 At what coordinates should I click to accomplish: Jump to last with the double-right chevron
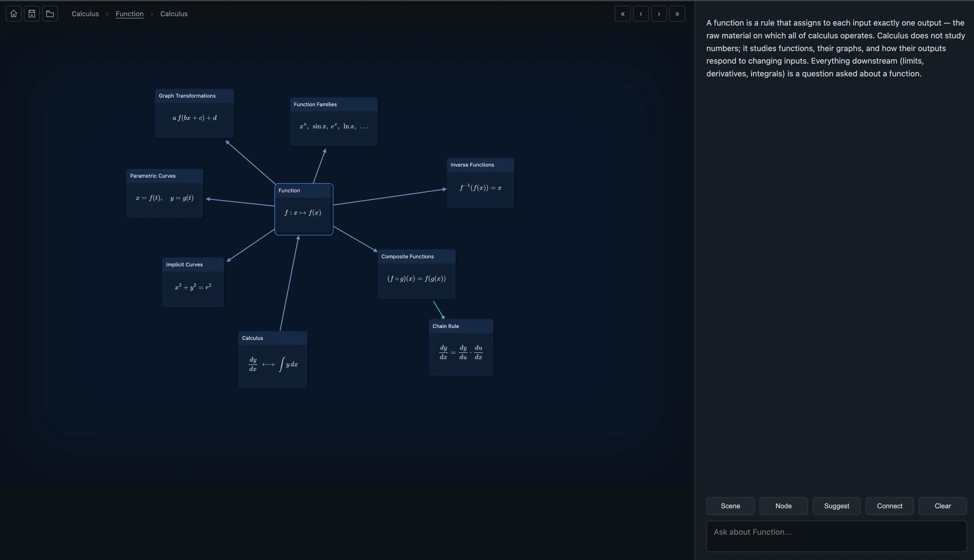[677, 14]
